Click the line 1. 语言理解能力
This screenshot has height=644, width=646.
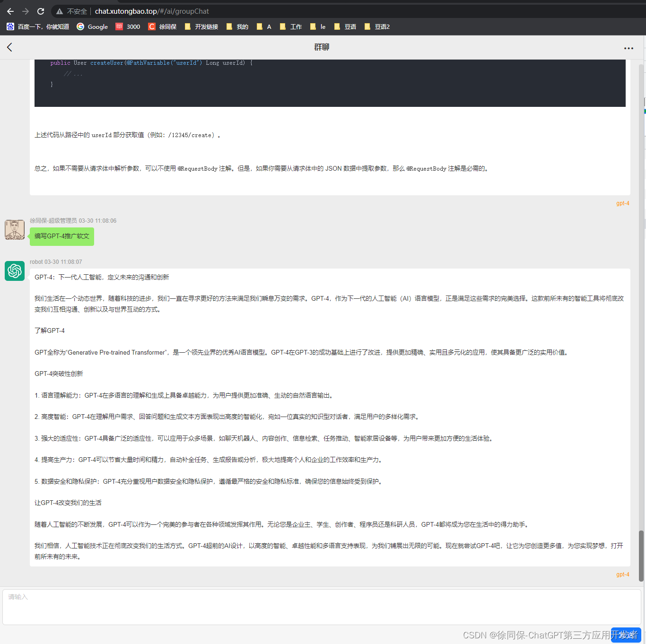tap(184, 395)
